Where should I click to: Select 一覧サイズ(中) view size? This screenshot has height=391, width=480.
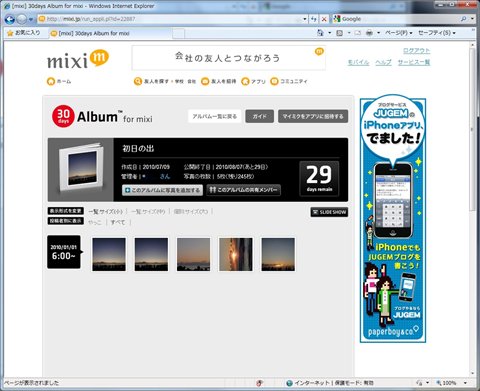pyautogui.click(x=148, y=212)
